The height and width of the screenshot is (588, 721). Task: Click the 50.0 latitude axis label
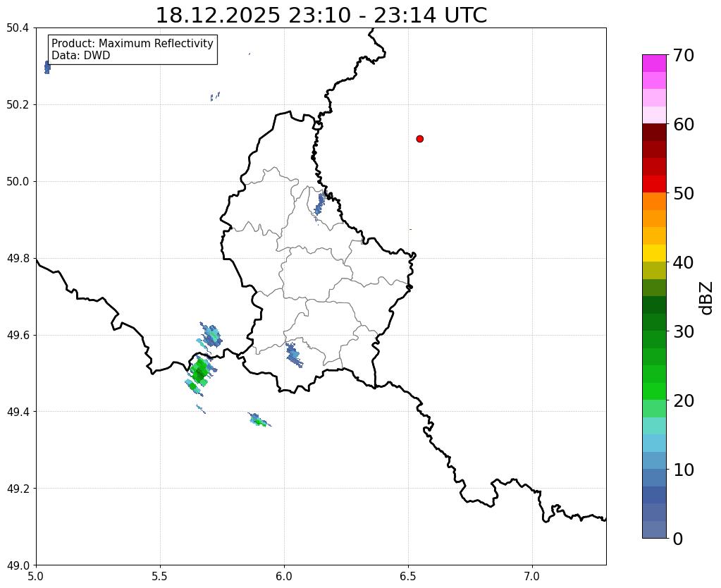pos(18,181)
